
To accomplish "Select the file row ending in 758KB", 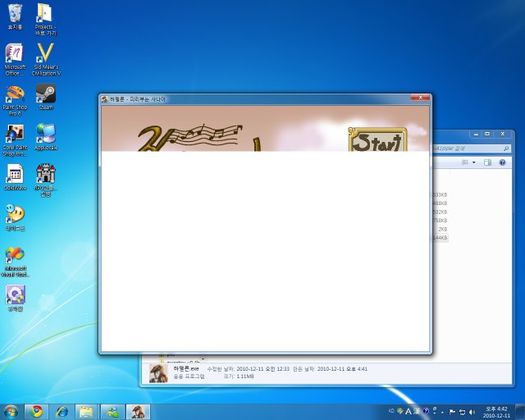I will tap(440, 221).
